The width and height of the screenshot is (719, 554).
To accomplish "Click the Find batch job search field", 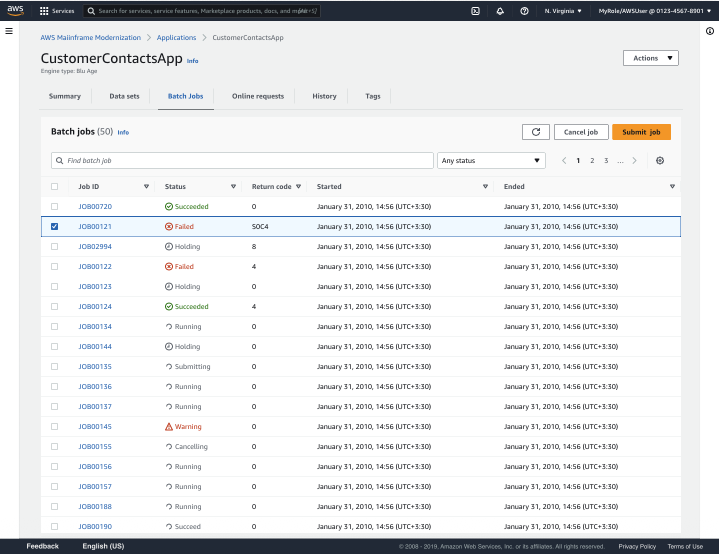I will (242, 161).
